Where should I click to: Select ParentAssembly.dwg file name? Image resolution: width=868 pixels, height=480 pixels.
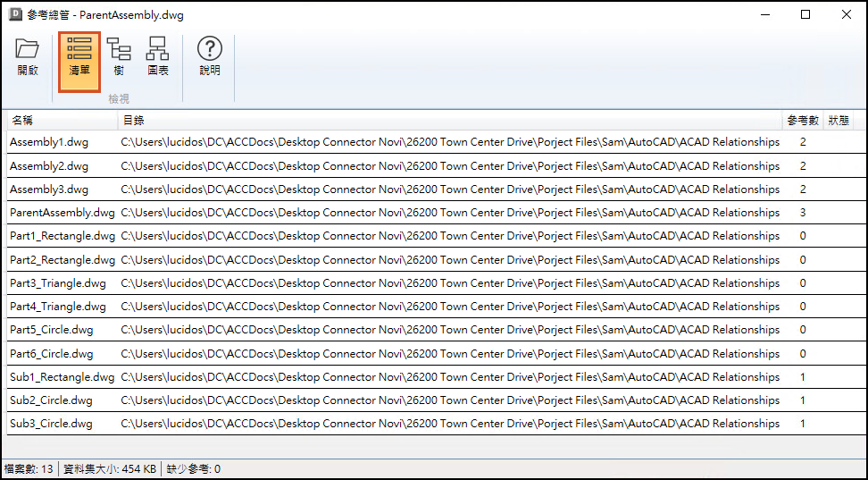pyautogui.click(x=63, y=212)
